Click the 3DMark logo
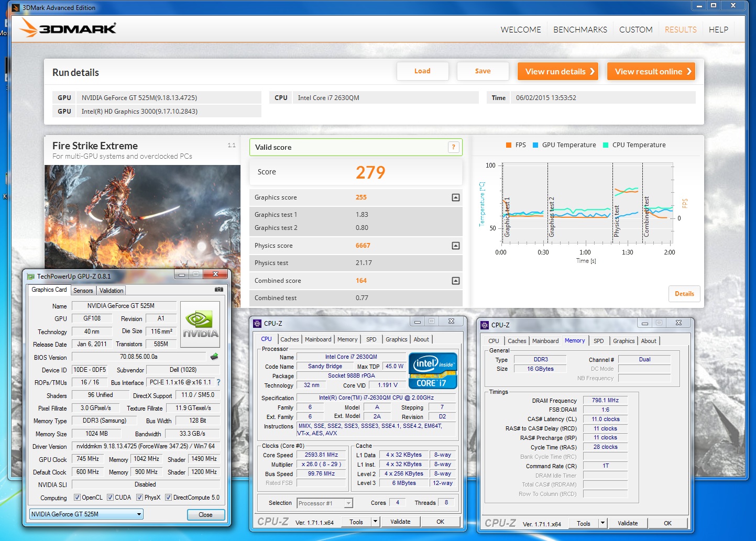 click(x=68, y=28)
